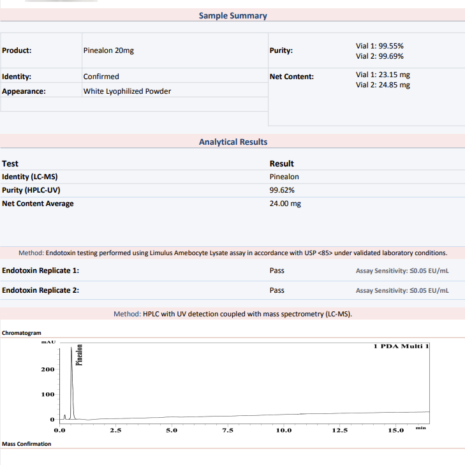
Task: Select the Identity (LC-MS) row label
Action: click(30, 177)
